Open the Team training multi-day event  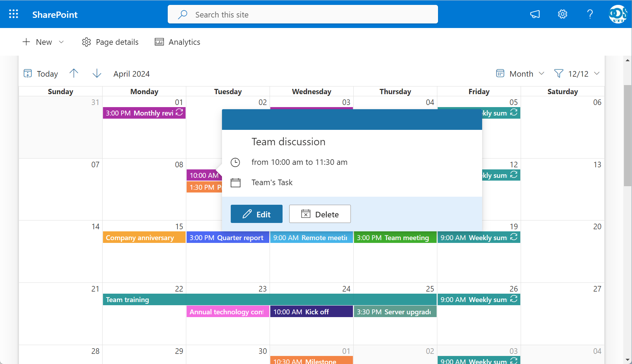(270, 300)
